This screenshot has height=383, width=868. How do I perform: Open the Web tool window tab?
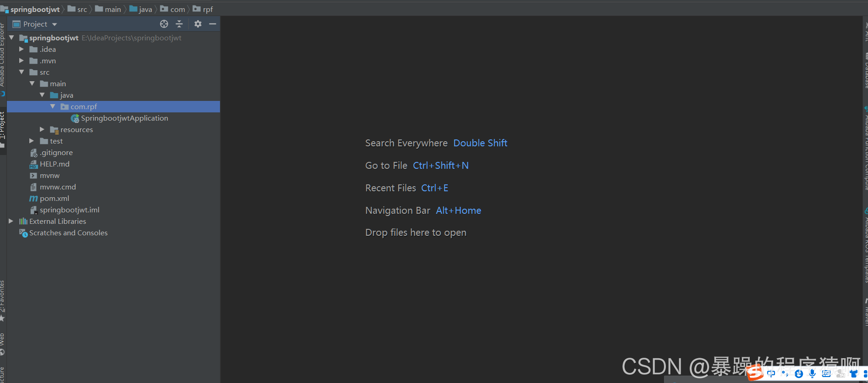coord(2,344)
